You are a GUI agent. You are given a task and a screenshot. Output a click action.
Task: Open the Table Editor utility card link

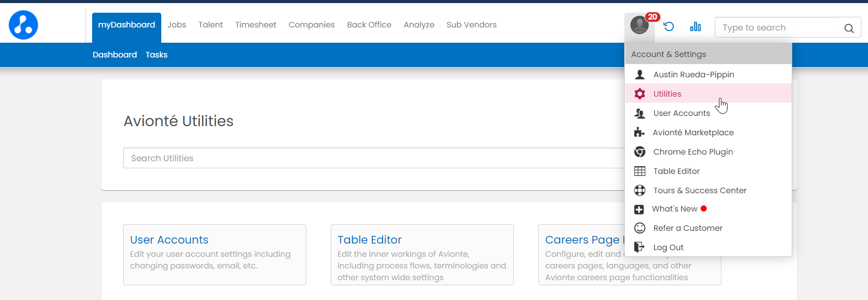[369, 240]
